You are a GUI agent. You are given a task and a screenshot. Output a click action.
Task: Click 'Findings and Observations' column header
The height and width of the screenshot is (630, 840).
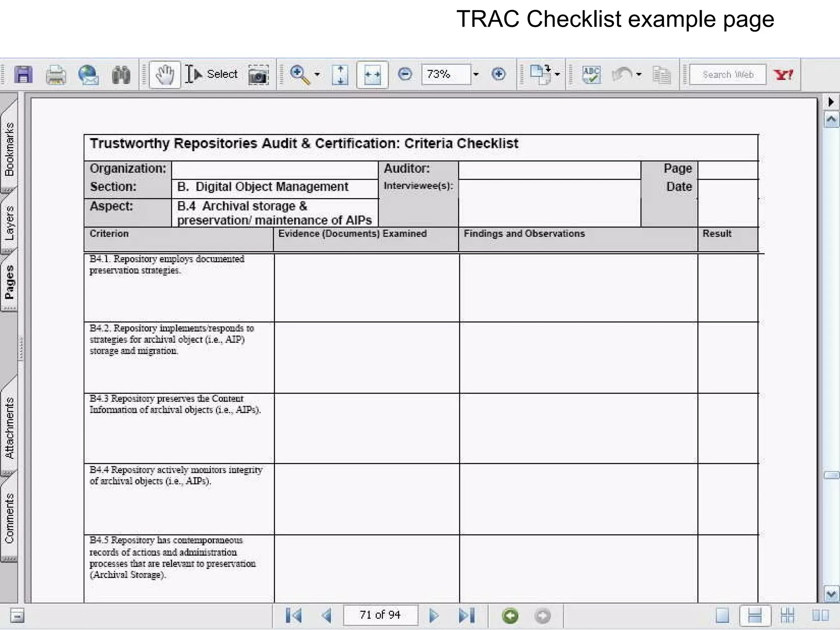(x=524, y=233)
